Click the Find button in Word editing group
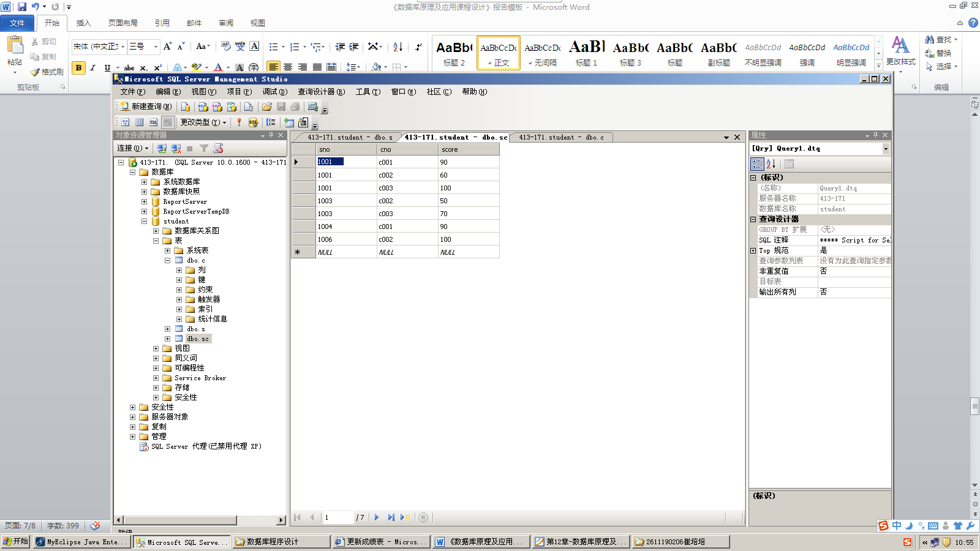The image size is (980, 551). [x=941, y=39]
